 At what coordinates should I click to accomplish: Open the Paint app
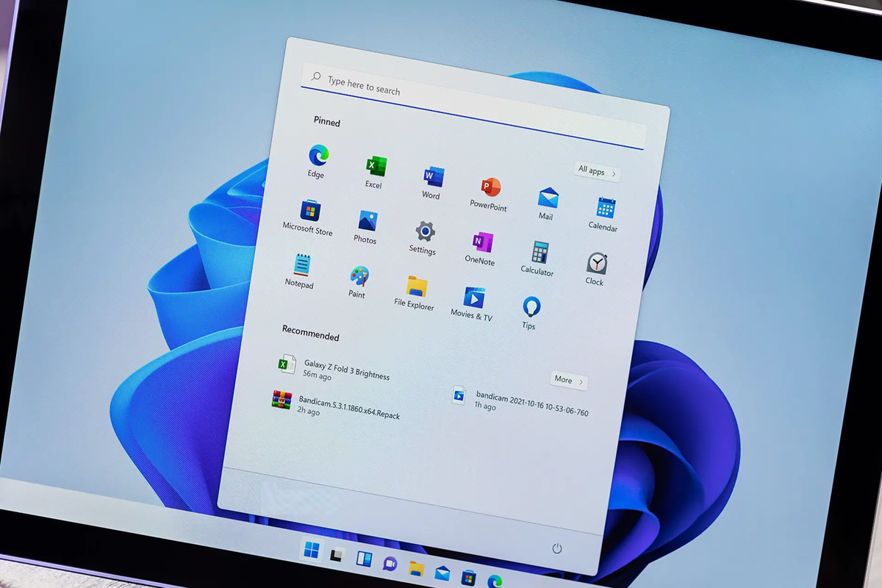point(358,282)
